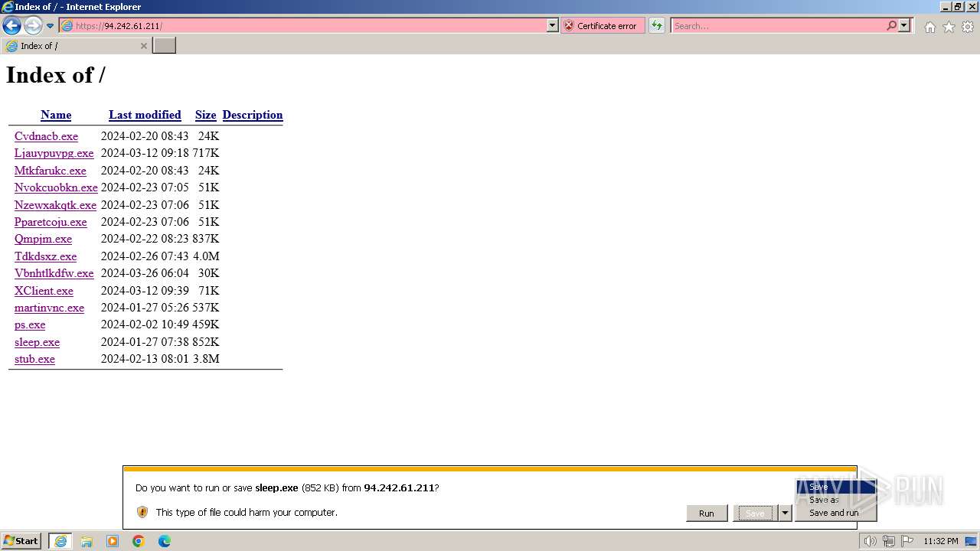980x551 pixels.
Task: Open Tools with the gear icon
Action: point(968,27)
